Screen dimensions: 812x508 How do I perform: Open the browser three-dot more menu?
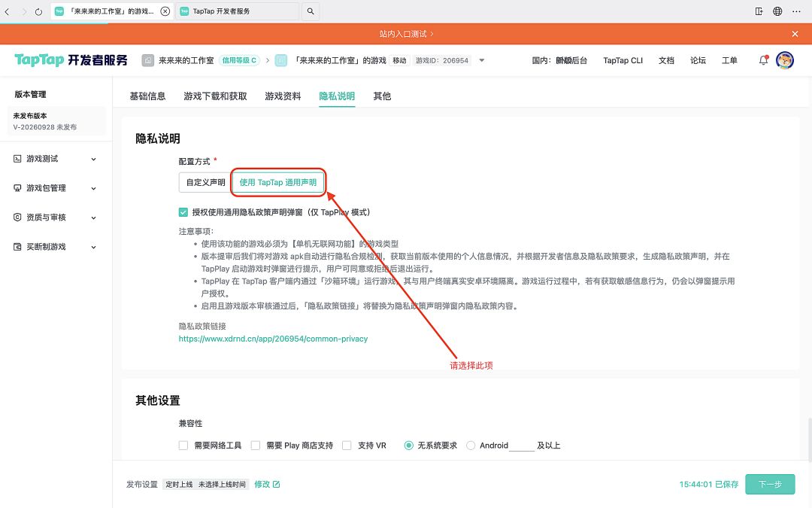[796, 11]
